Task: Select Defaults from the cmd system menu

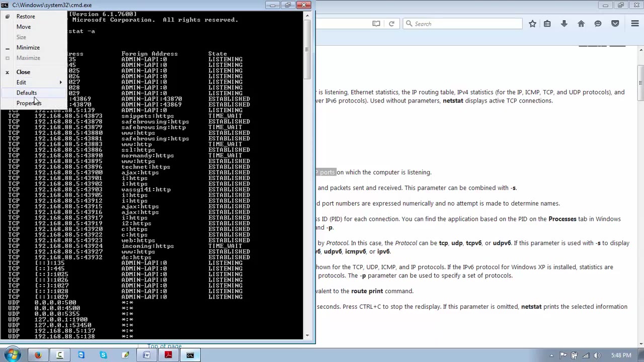Action: click(26, 93)
